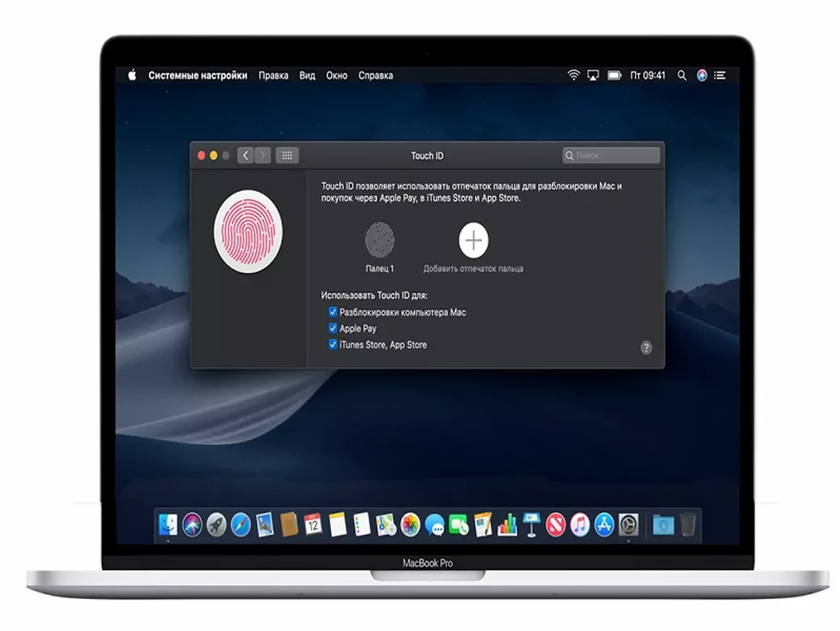Open the Maps app in dock
The width and height of the screenshot is (840, 631).
(386, 524)
